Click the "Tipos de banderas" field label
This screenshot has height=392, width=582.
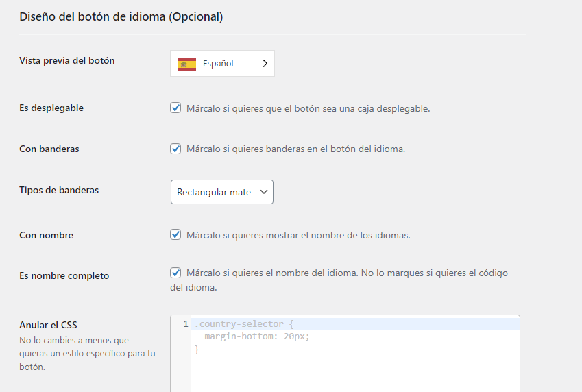pyautogui.click(x=59, y=190)
